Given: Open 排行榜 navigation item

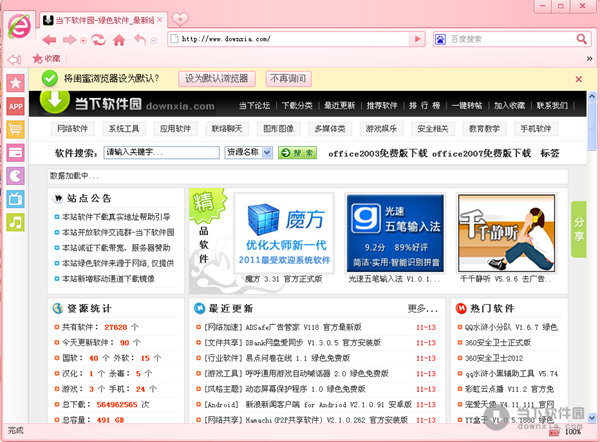Looking at the screenshot, I should [424, 105].
